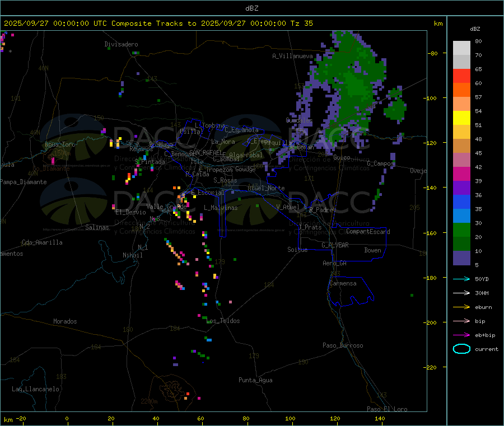This screenshot has height=426, width=504.
Task: Click the Carmensa blue polygon boundary
Action: tap(351, 291)
